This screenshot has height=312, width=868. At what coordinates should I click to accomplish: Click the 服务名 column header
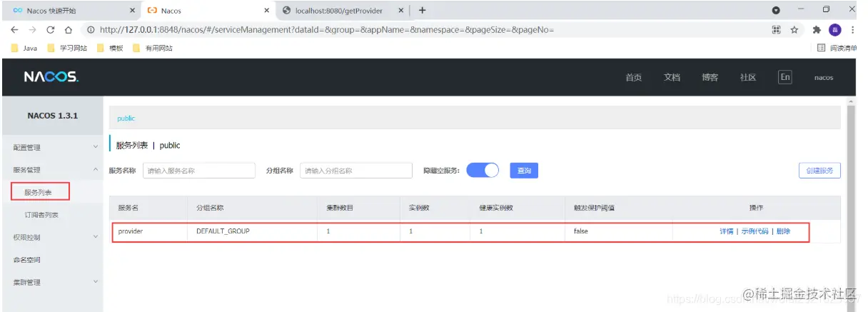coord(128,208)
